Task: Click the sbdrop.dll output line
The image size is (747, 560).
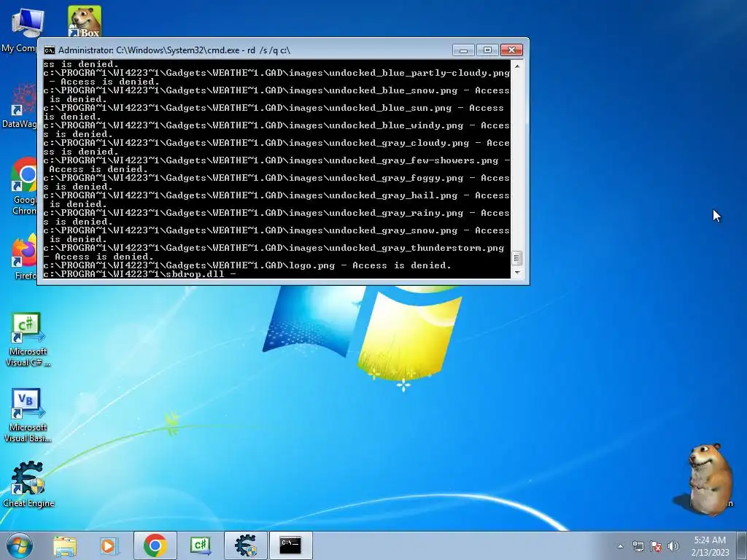Action: [x=139, y=274]
